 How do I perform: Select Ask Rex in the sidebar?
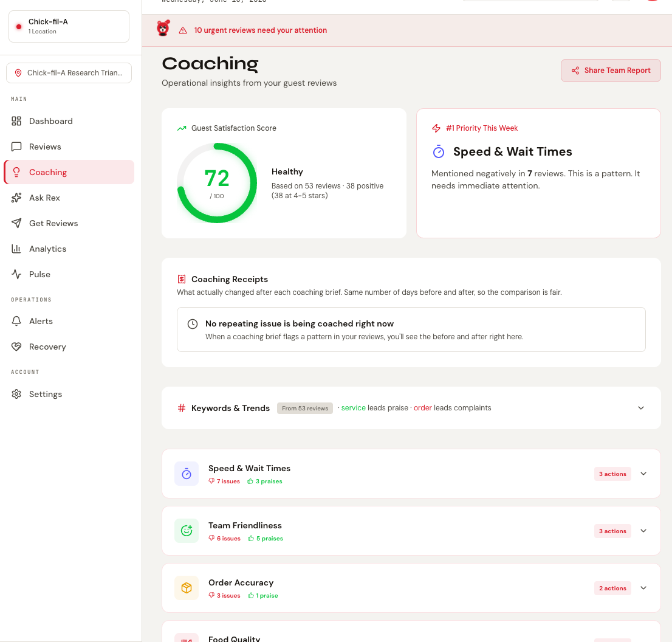[69, 198]
